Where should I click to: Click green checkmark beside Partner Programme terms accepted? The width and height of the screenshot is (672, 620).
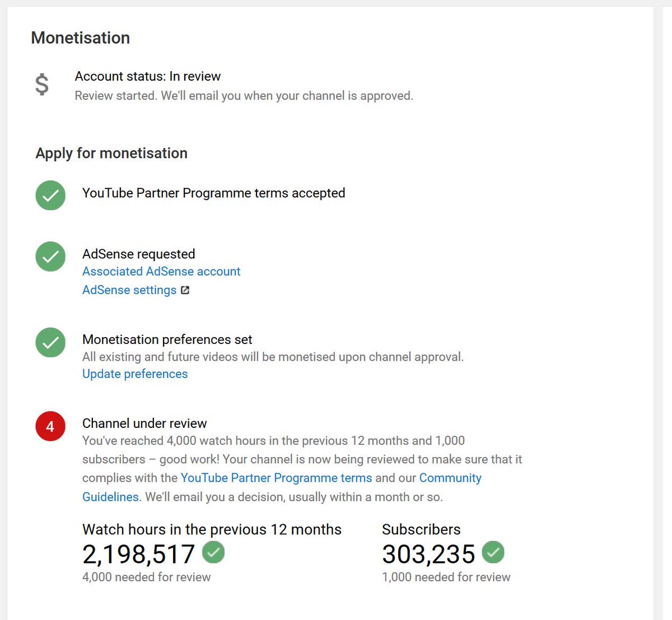tap(50, 195)
